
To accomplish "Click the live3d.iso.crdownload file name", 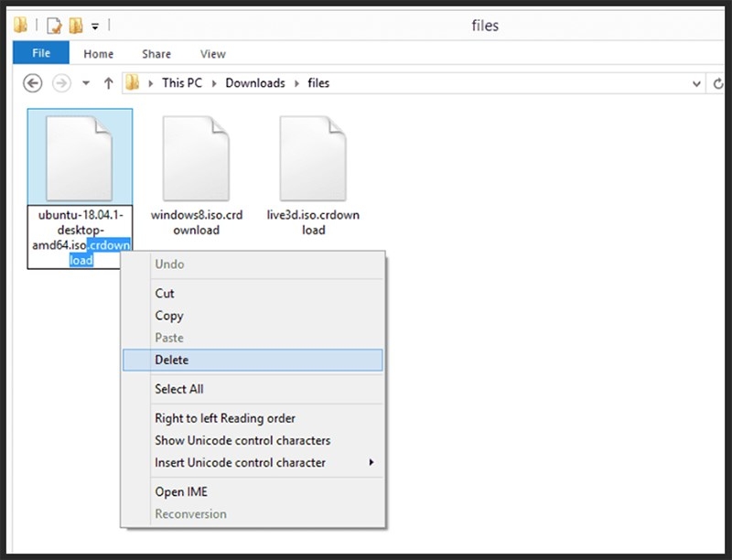I will click(x=313, y=222).
